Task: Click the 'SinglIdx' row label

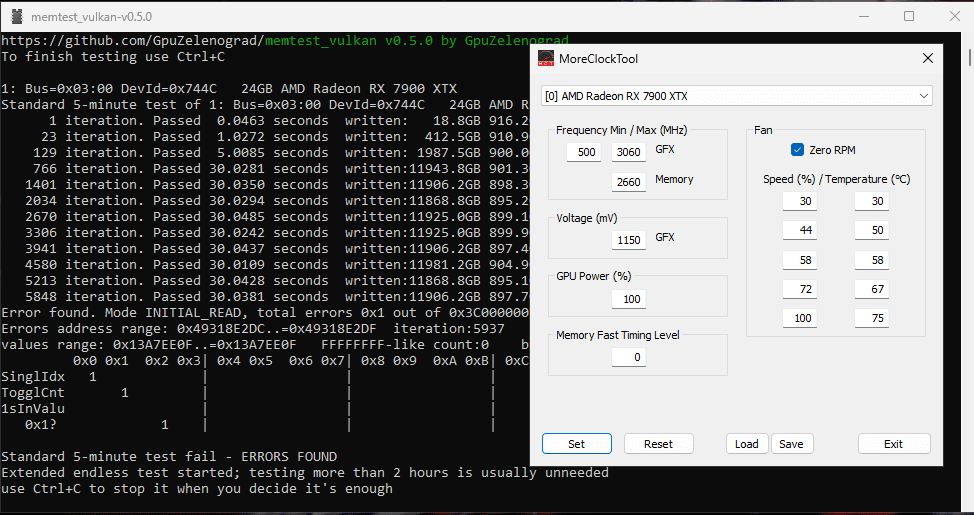Action: click(x=33, y=376)
